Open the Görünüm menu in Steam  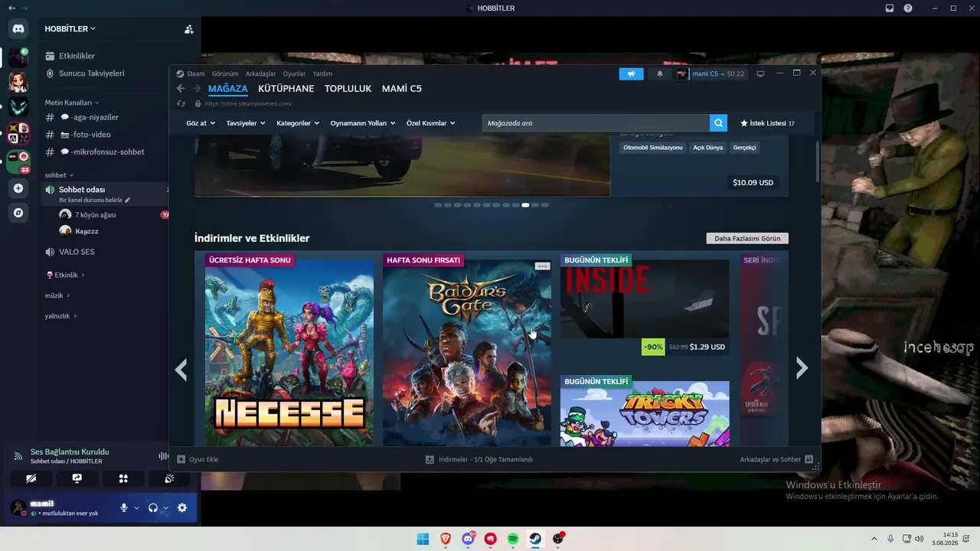(225, 73)
